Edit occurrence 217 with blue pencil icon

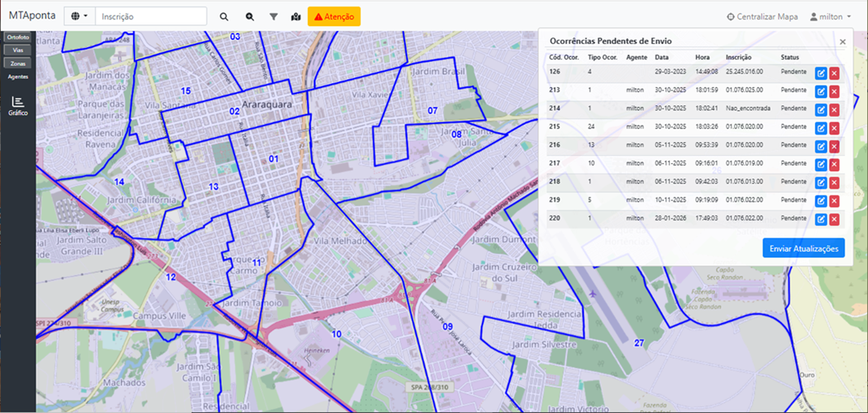821,164
